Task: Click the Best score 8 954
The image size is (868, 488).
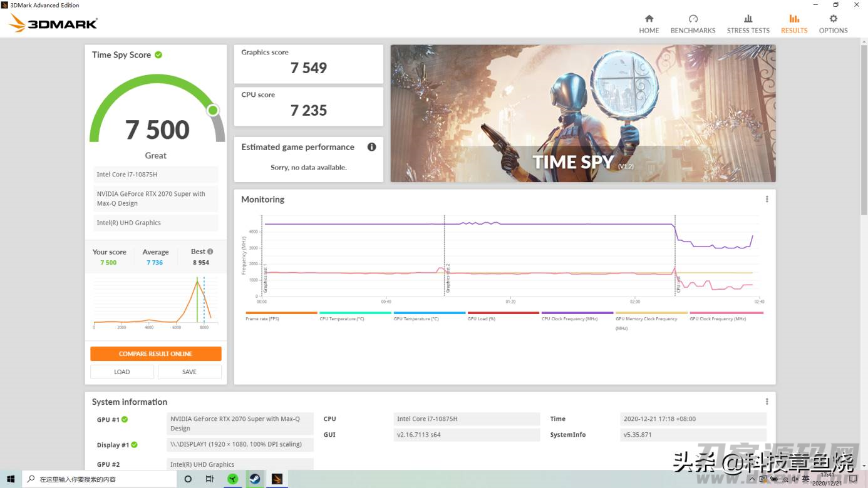Action: 201,263
